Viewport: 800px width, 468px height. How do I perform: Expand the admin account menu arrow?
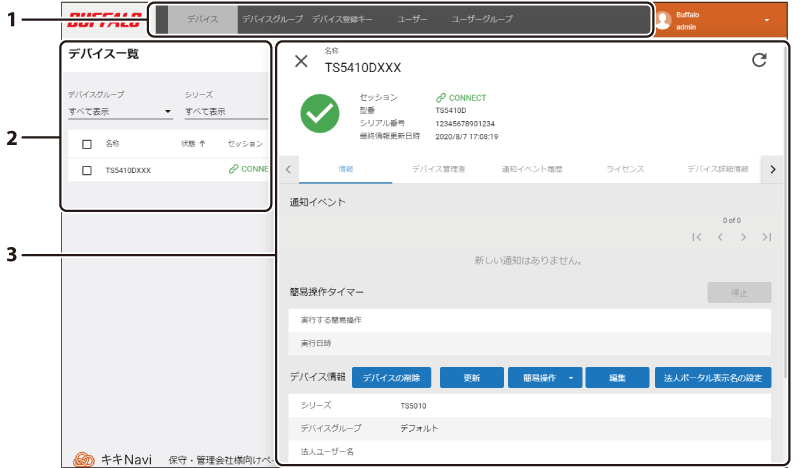click(766, 20)
